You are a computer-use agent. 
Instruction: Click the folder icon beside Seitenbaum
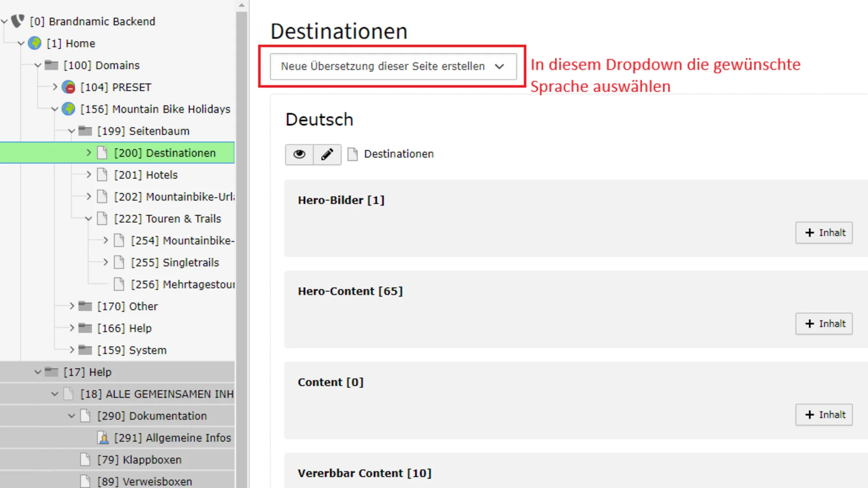tap(85, 131)
